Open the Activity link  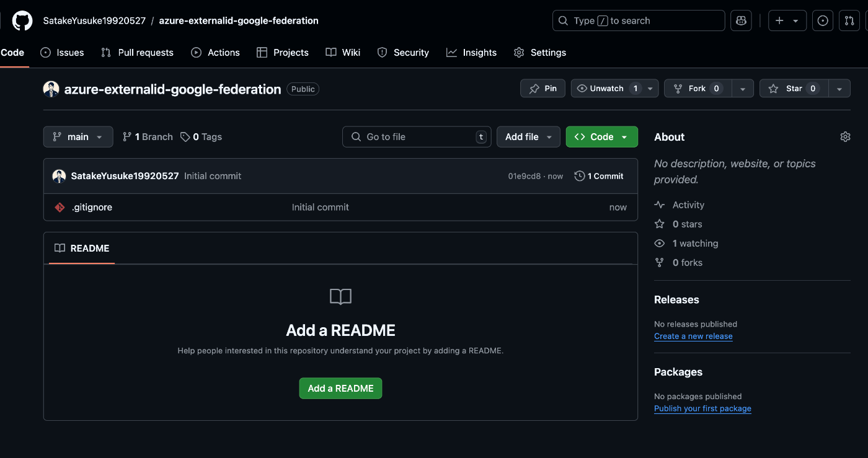click(x=688, y=205)
